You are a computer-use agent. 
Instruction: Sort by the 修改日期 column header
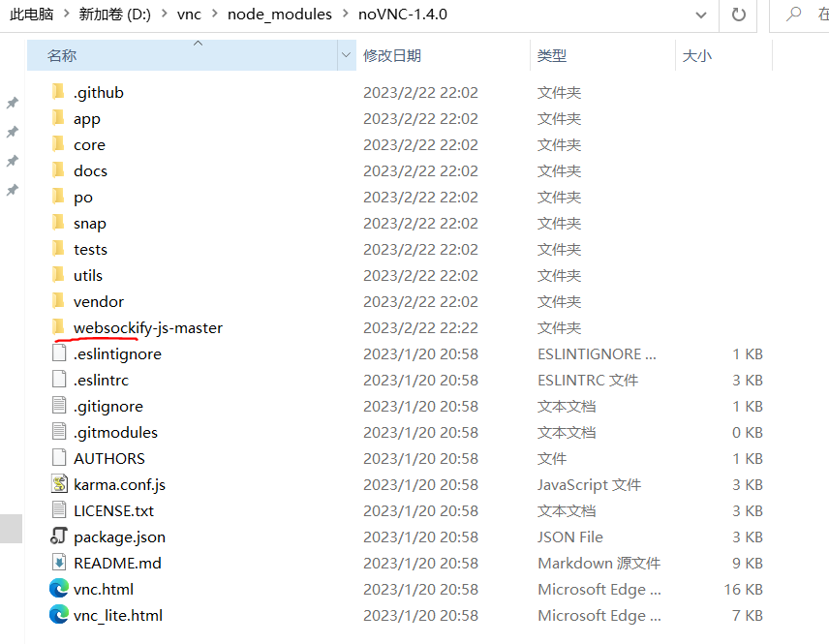tap(443, 55)
